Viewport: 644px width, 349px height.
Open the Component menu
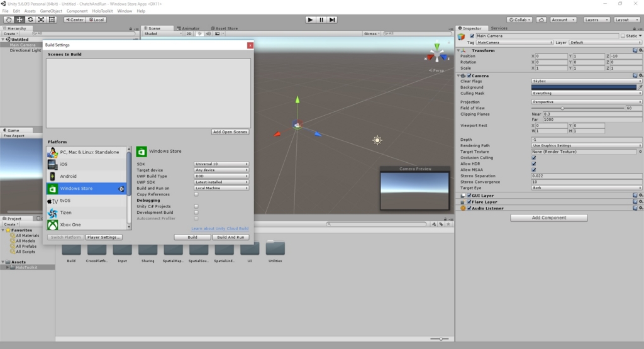[x=77, y=11]
